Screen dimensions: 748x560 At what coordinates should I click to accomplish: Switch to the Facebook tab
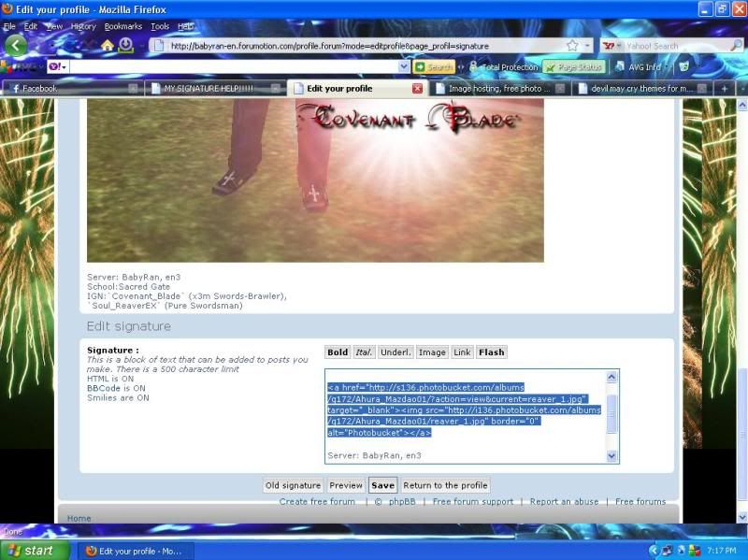72,88
